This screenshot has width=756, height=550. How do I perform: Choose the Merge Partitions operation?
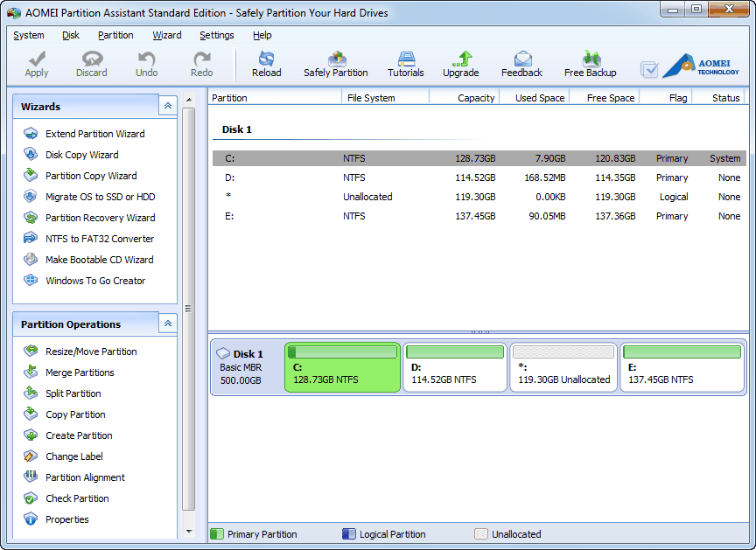coord(69,372)
